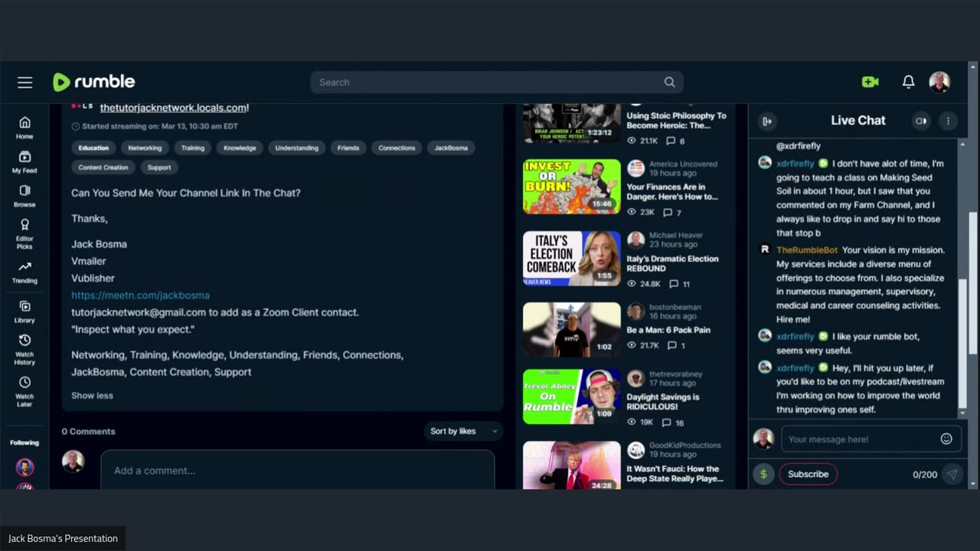This screenshot has width=980, height=551.
Task: Select the Connections tag
Action: tap(397, 148)
